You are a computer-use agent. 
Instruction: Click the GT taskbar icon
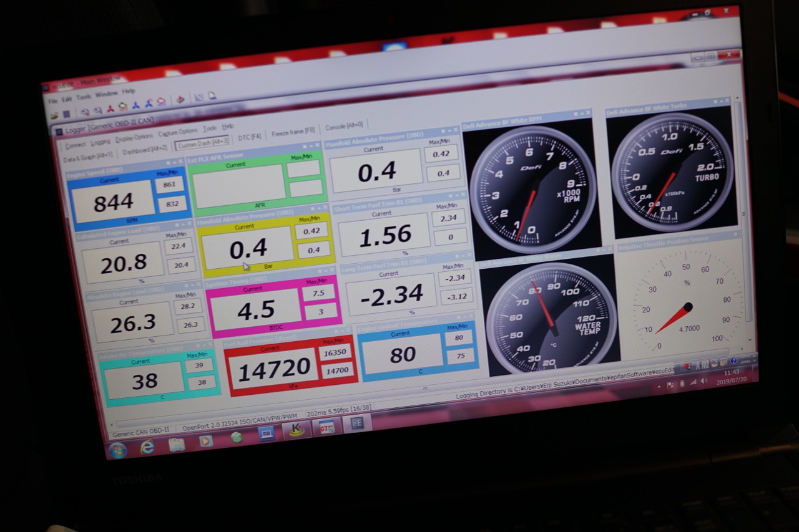point(326,427)
